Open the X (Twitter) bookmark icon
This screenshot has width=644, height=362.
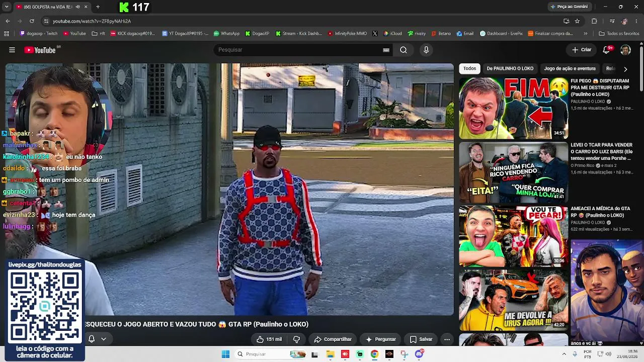pyautogui.click(x=375, y=34)
